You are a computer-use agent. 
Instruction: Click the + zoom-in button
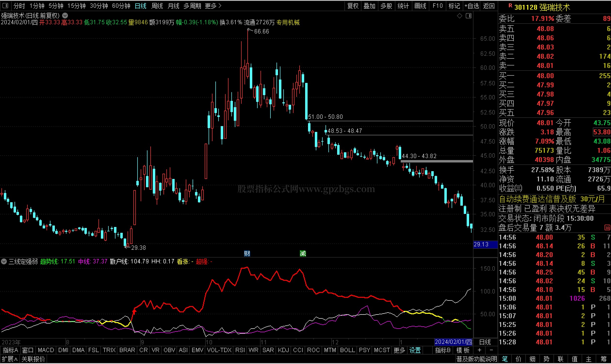(479, 350)
